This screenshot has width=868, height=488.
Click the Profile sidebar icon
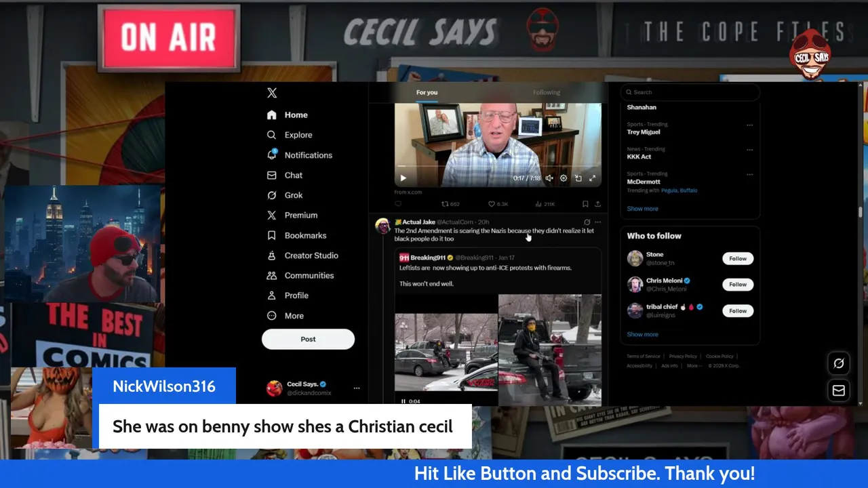tap(272, 296)
